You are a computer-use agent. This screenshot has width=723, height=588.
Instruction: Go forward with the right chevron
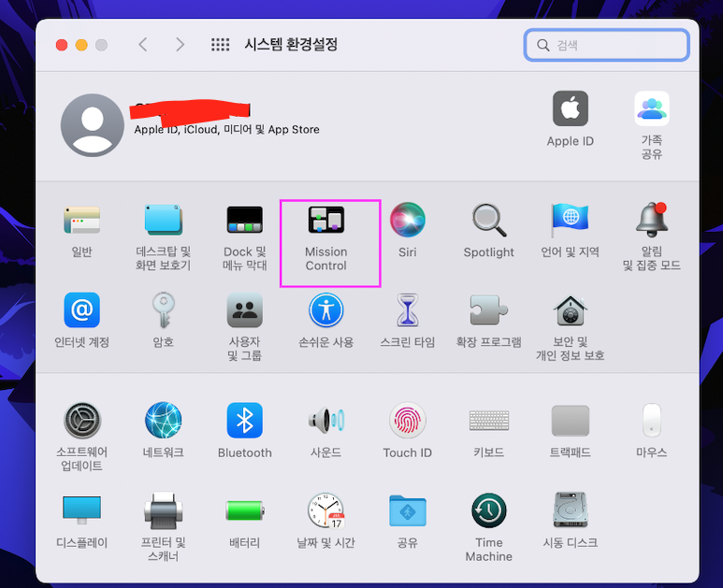180,45
